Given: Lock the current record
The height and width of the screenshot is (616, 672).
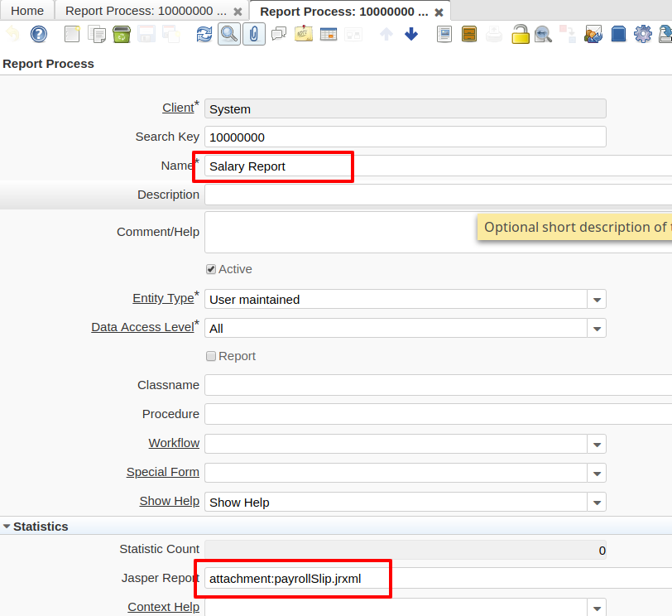Looking at the screenshot, I should tap(519, 35).
